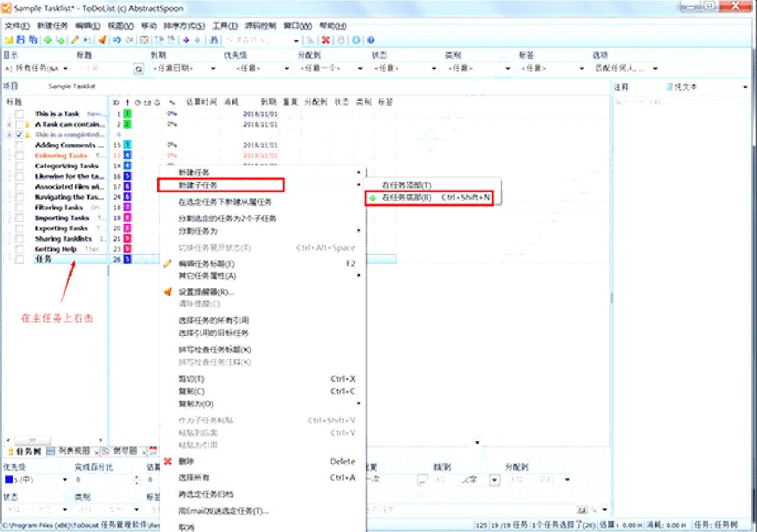
Task: Click the reminder bell toolbar icon
Action: coord(102,40)
